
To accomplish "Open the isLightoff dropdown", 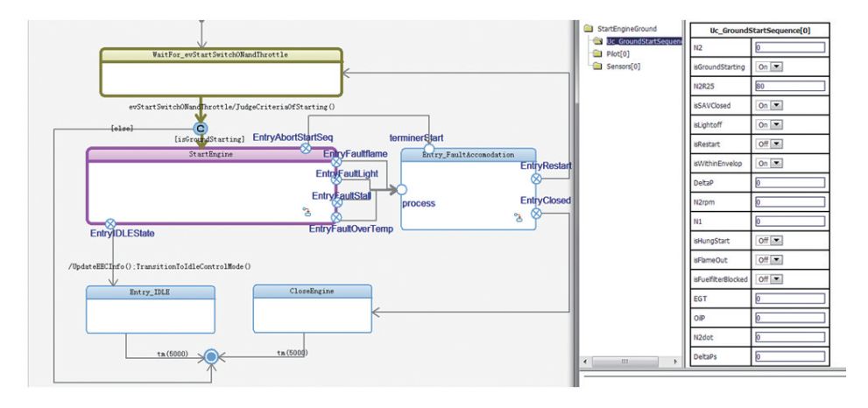I will click(x=777, y=125).
